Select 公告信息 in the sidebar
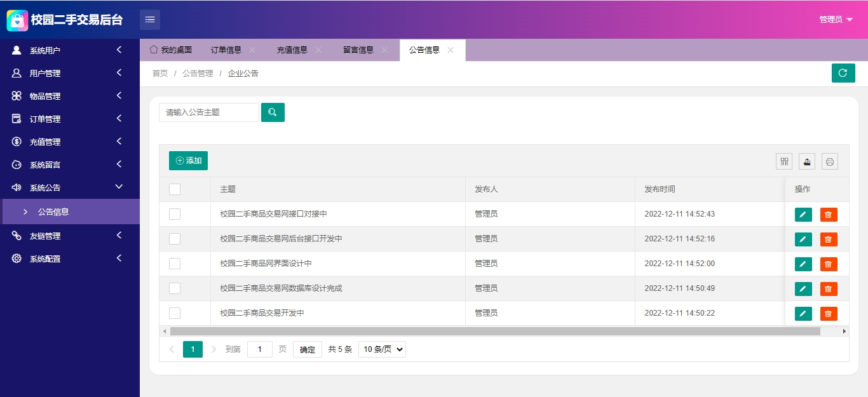The width and height of the screenshot is (868, 397). 70,212
